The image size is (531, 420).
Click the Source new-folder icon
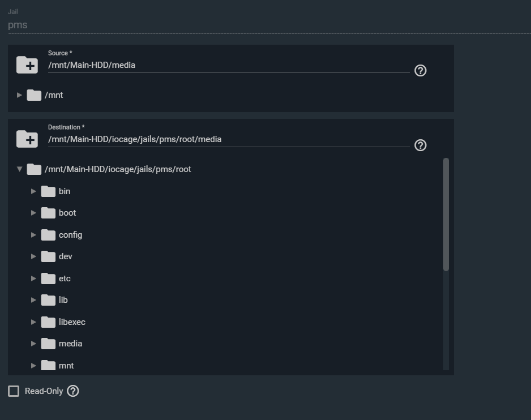click(27, 65)
